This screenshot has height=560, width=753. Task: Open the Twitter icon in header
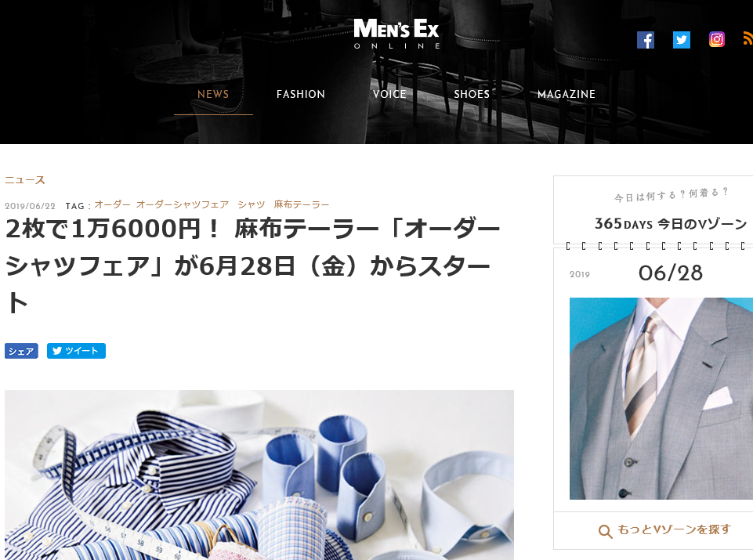click(x=681, y=40)
